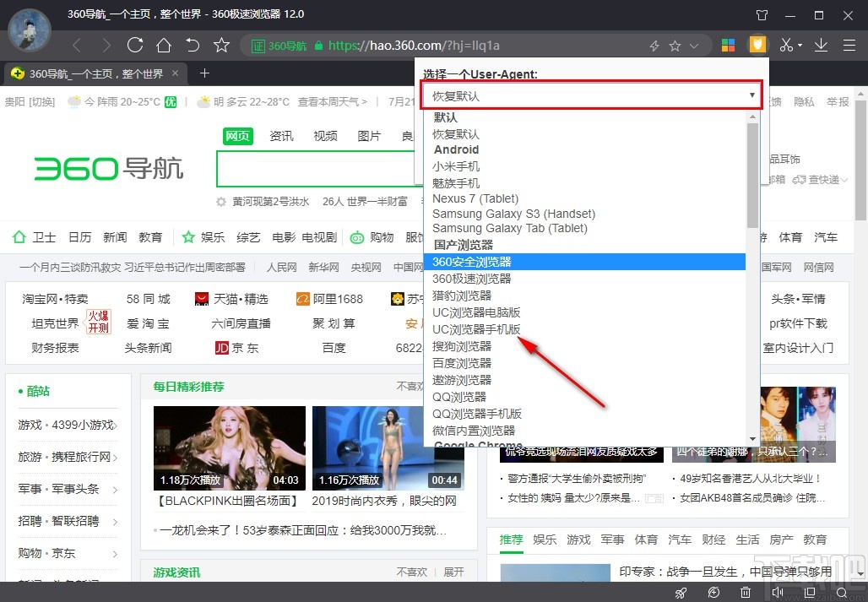Click 切换 city link
The width and height of the screenshot is (868, 602).
[42, 102]
